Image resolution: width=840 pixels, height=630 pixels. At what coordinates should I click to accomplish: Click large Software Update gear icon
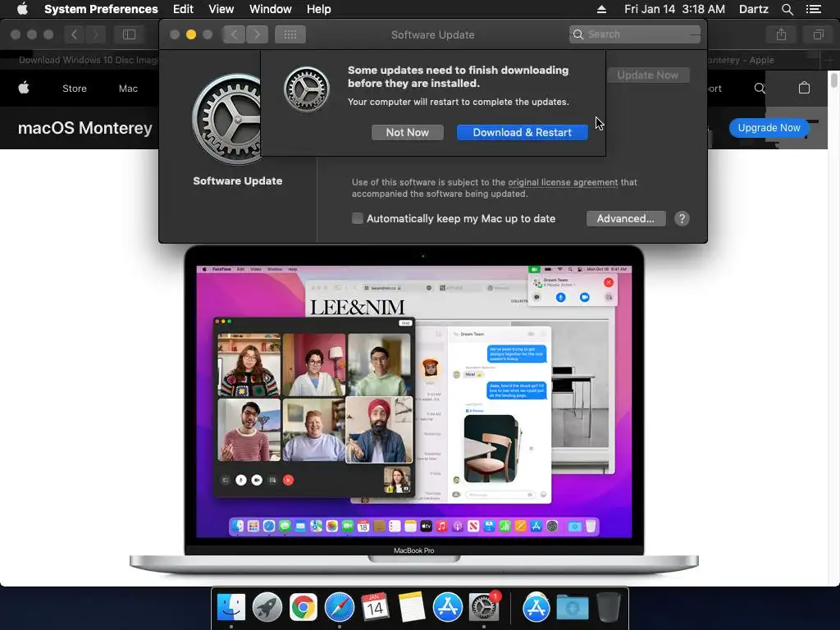point(227,119)
